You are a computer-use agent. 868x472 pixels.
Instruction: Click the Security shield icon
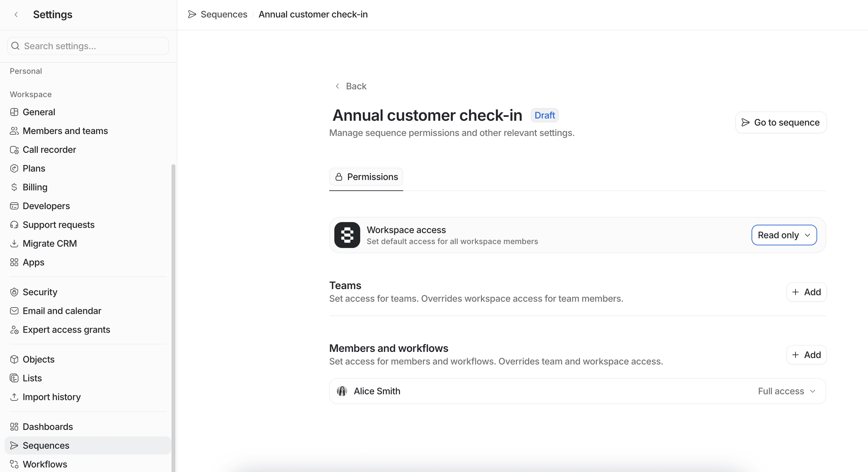[14, 292]
